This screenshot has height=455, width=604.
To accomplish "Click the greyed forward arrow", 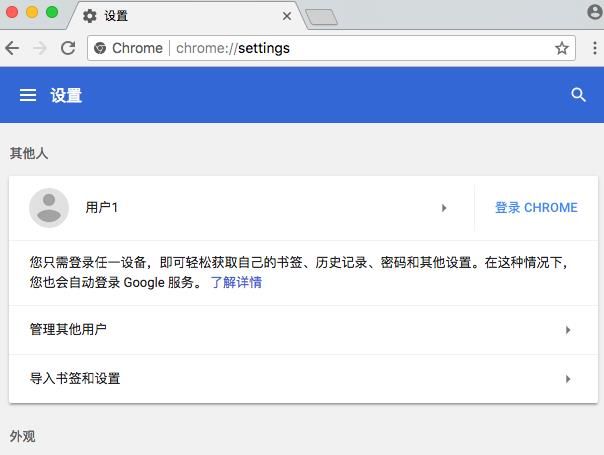I will point(40,48).
